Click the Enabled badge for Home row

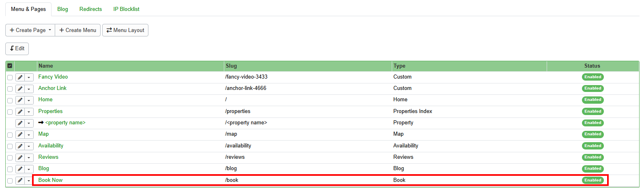(x=592, y=100)
